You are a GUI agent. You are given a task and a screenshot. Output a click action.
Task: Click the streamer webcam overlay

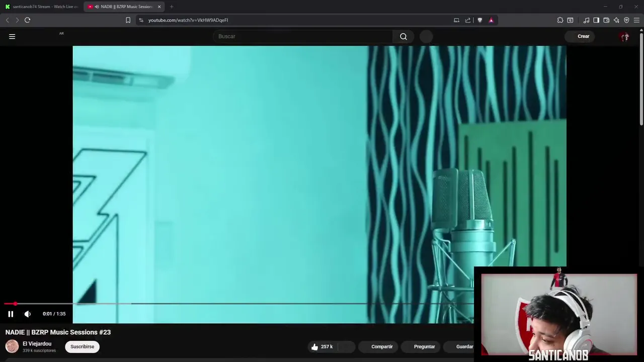[x=558, y=315]
